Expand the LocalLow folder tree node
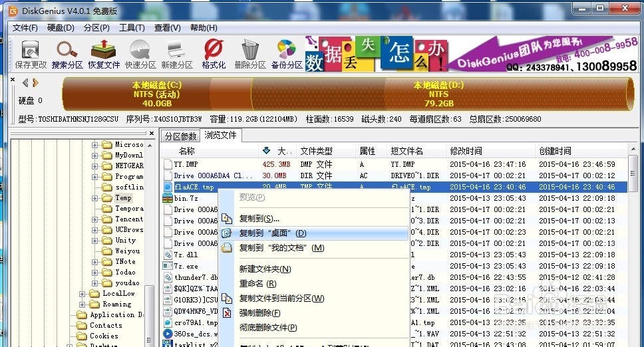Image resolution: width=644 pixels, height=347 pixels. 82,294
